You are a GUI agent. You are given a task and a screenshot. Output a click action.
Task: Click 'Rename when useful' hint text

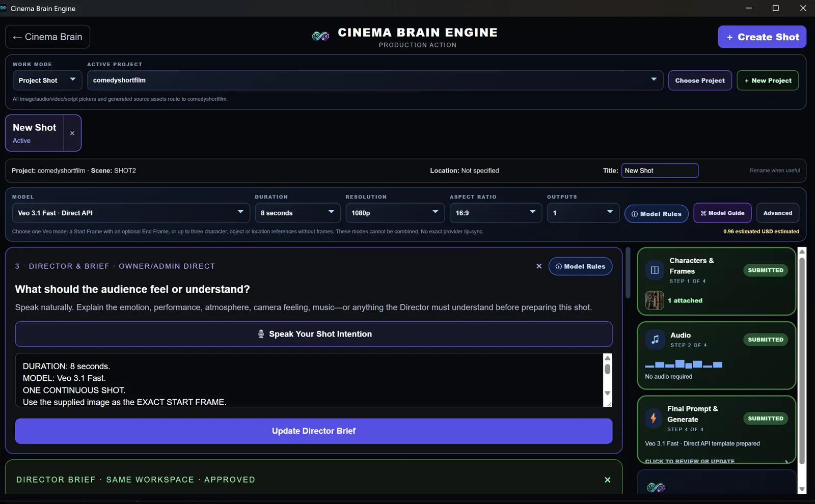(774, 171)
